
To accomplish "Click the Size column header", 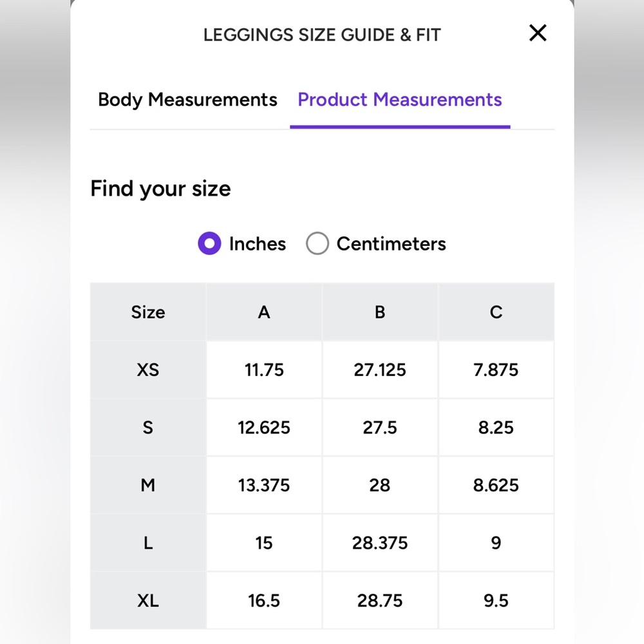I will click(x=148, y=312).
